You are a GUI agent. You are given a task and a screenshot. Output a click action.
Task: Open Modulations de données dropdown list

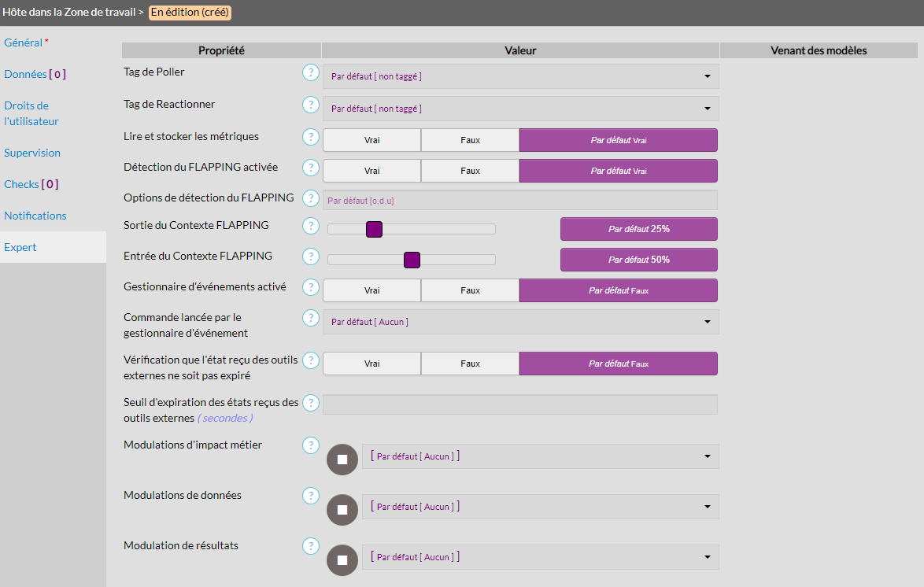[x=540, y=507]
